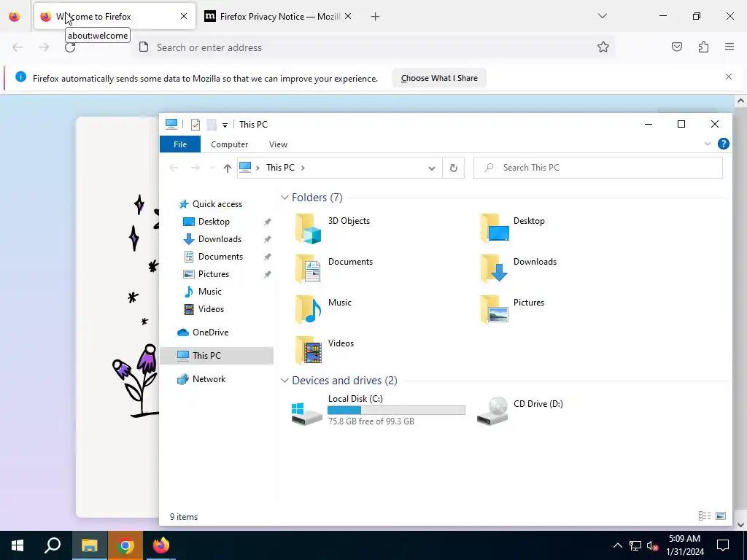Viewport: 747px width, 560px height.
Task: Go up one level in File Explorer
Action: [x=228, y=168]
